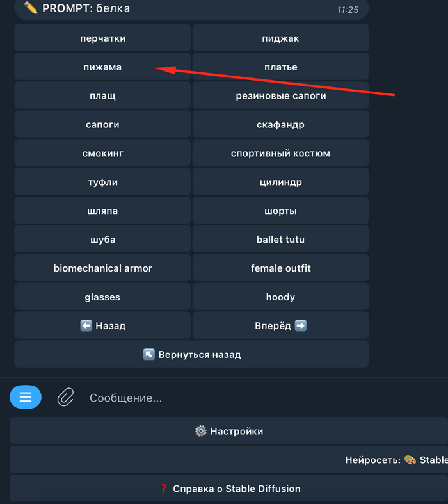The image size is (448, 504).
Task: Click the biomechanical armor button
Action: pos(102,268)
